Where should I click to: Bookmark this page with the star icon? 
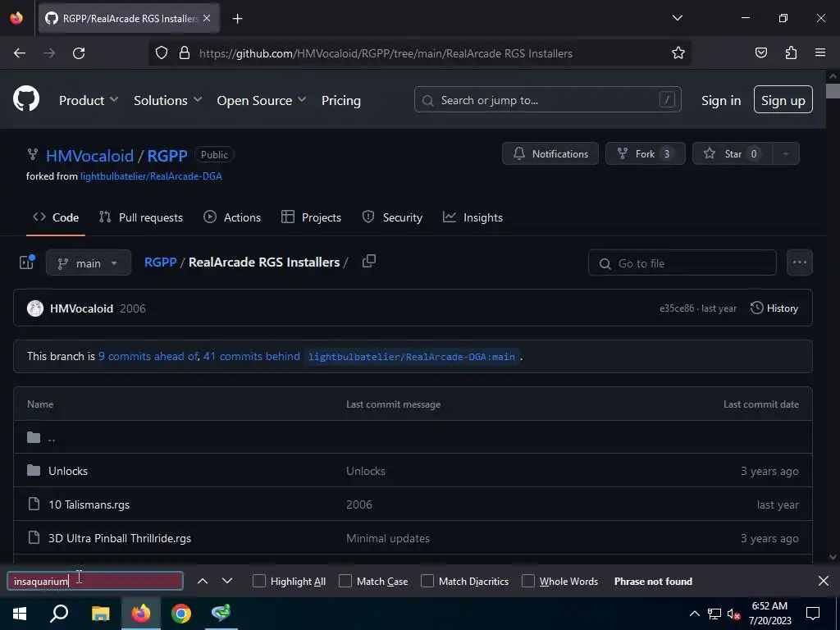point(678,53)
